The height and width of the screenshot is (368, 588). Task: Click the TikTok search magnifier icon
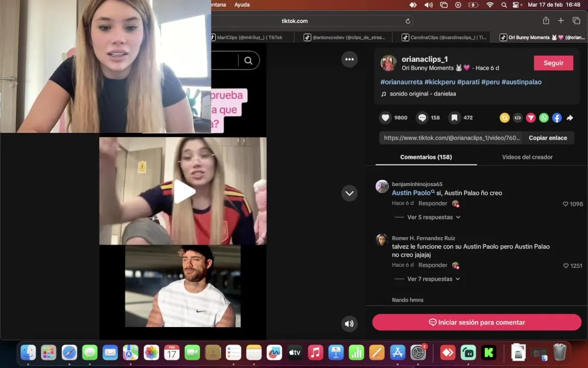click(x=248, y=60)
